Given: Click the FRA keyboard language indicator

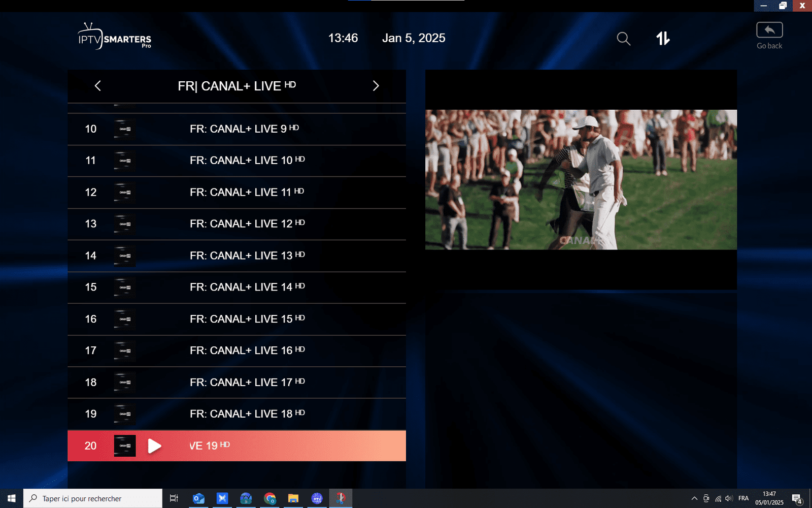Looking at the screenshot, I should [x=743, y=498].
